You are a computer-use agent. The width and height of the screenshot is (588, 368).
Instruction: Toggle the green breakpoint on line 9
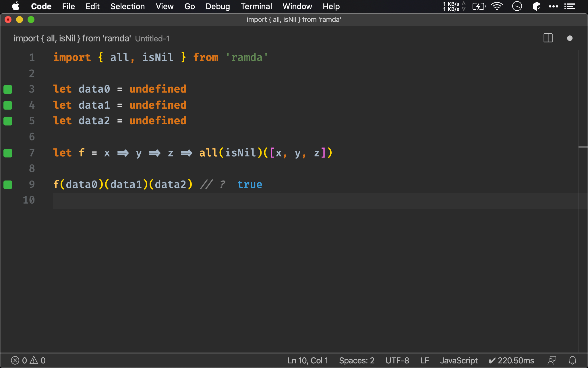click(8, 184)
